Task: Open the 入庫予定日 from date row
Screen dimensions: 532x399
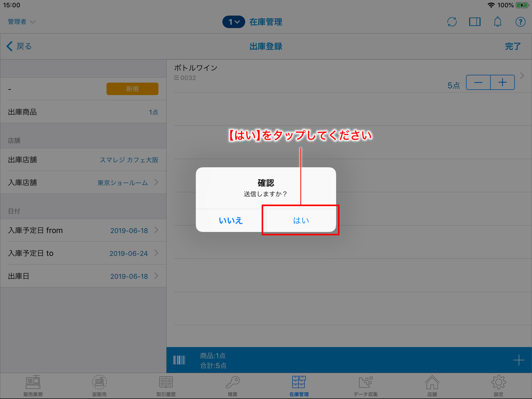Action: (83, 230)
